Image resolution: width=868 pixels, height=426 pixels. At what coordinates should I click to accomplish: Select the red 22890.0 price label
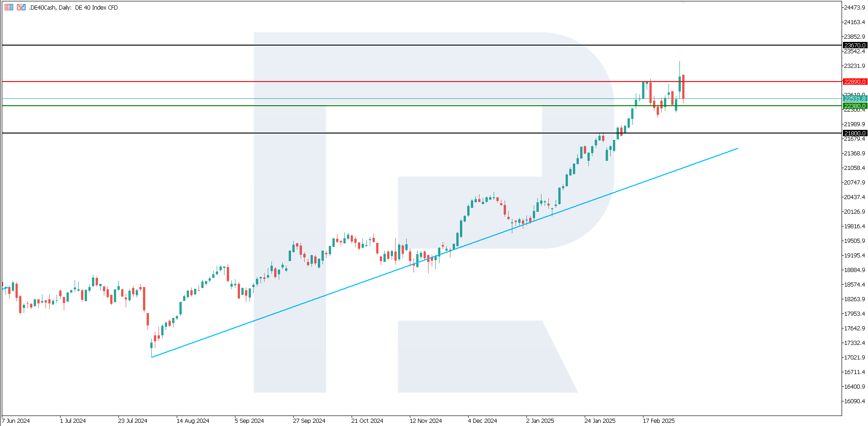[x=855, y=82]
